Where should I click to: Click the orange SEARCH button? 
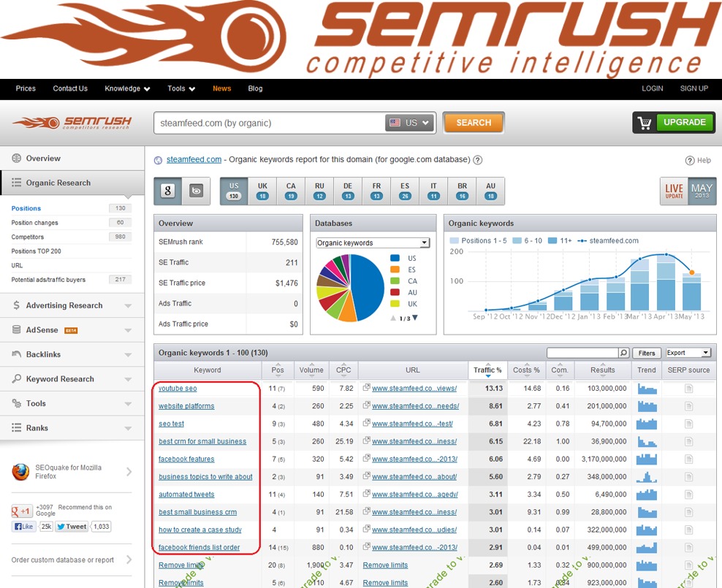474,123
